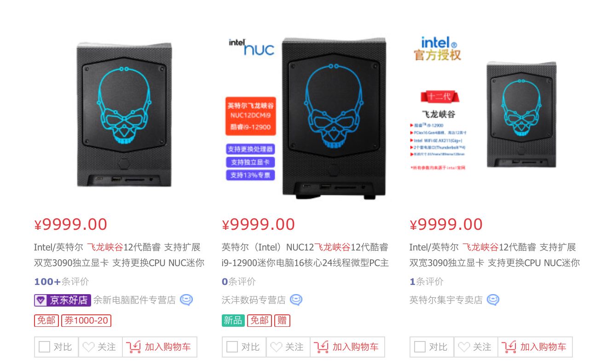Image resolution: width=589 pixels, height=364 pixels.
Task: Add third product to cart 加入购物车
Action: point(535,347)
